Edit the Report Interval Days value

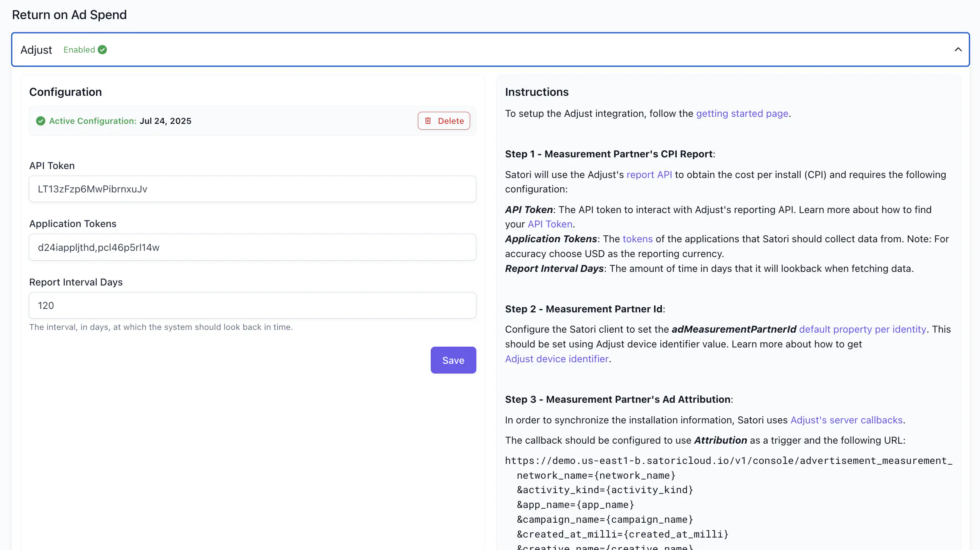coord(253,305)
